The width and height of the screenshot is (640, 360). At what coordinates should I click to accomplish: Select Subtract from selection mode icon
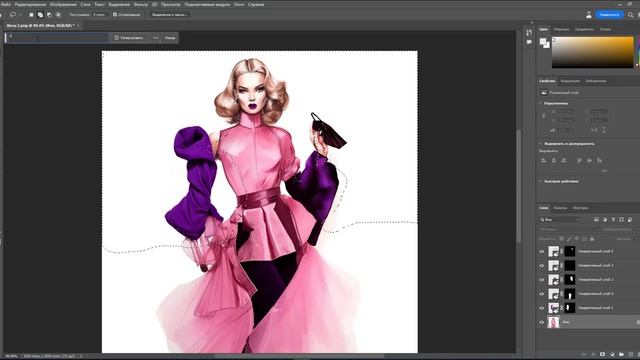[x=49, y=15]
